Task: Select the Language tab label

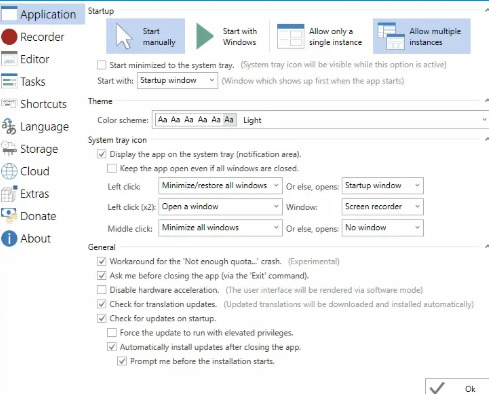Action: click(x=44, y=127)
